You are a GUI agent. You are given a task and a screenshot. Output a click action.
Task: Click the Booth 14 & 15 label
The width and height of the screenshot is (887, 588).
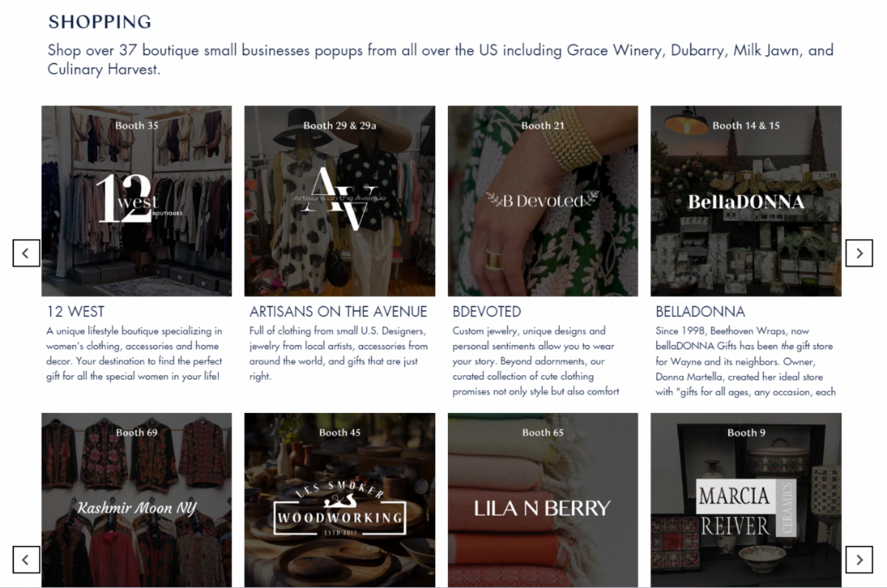click(x=746, y=126)
